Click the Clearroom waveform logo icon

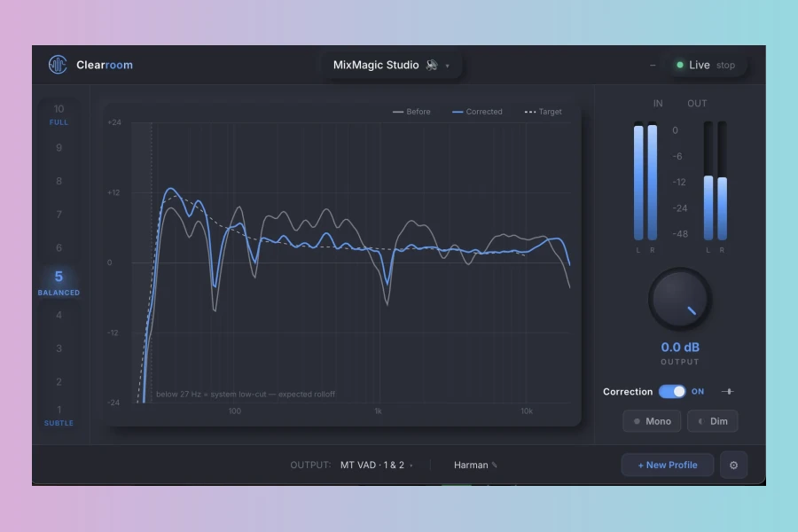[x=58, y=65]
